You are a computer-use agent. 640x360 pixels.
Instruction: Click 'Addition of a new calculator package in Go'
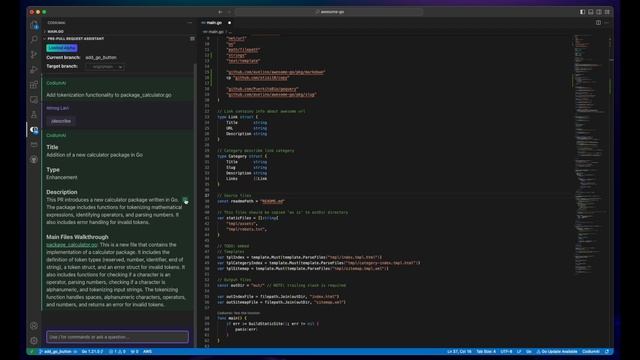94,155
